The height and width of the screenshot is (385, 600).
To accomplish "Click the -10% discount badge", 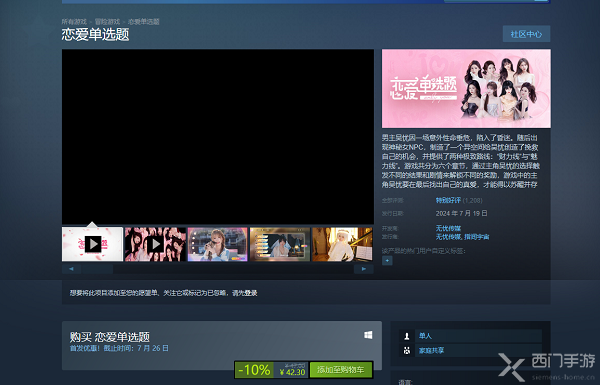I will [254, 370].
